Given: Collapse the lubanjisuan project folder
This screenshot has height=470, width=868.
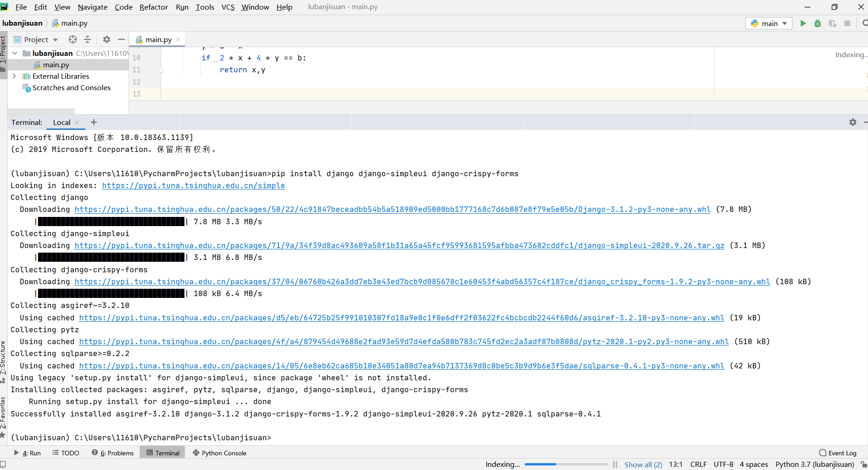Looking at the screenshot, I should [x=15, y=53].
